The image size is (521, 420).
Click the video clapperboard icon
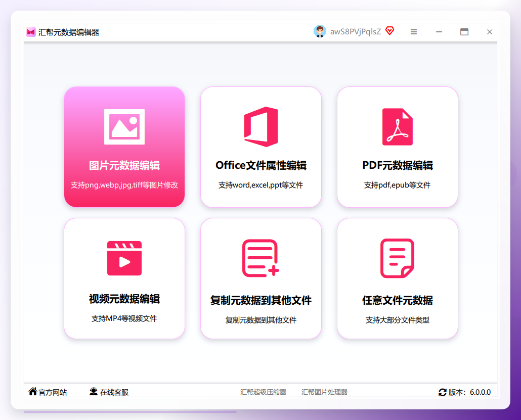(x=124, y=258)
